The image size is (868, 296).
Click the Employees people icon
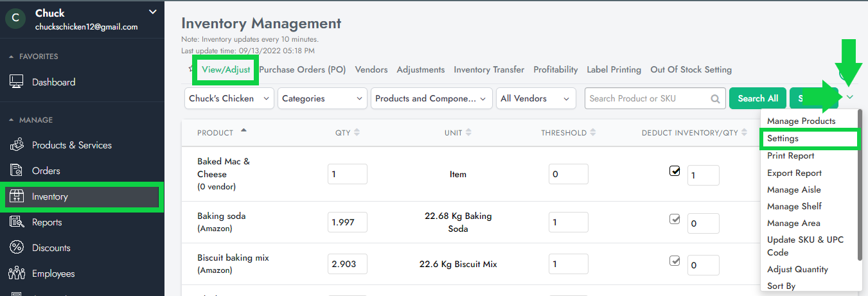click(x=17, y=274)
